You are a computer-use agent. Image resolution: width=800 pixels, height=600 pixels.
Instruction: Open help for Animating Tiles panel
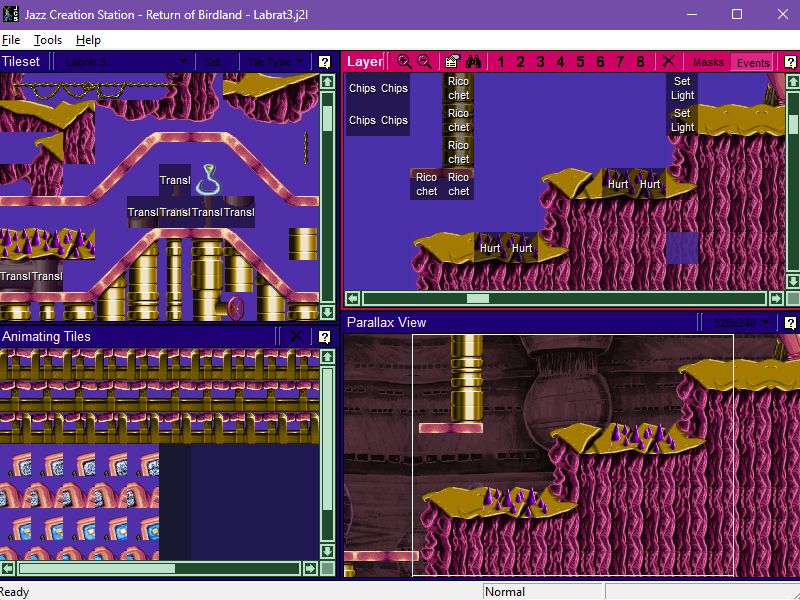324,337
